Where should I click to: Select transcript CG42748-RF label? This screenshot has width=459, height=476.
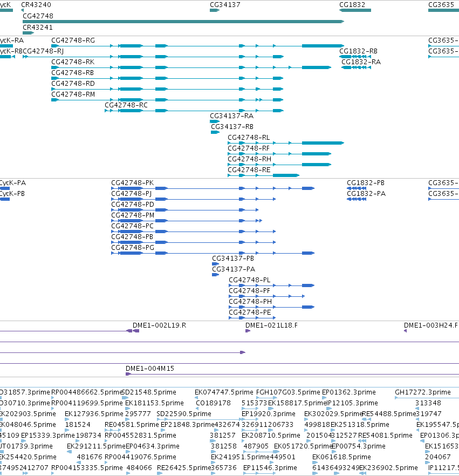pyautogui.click(x=249, y=148)
